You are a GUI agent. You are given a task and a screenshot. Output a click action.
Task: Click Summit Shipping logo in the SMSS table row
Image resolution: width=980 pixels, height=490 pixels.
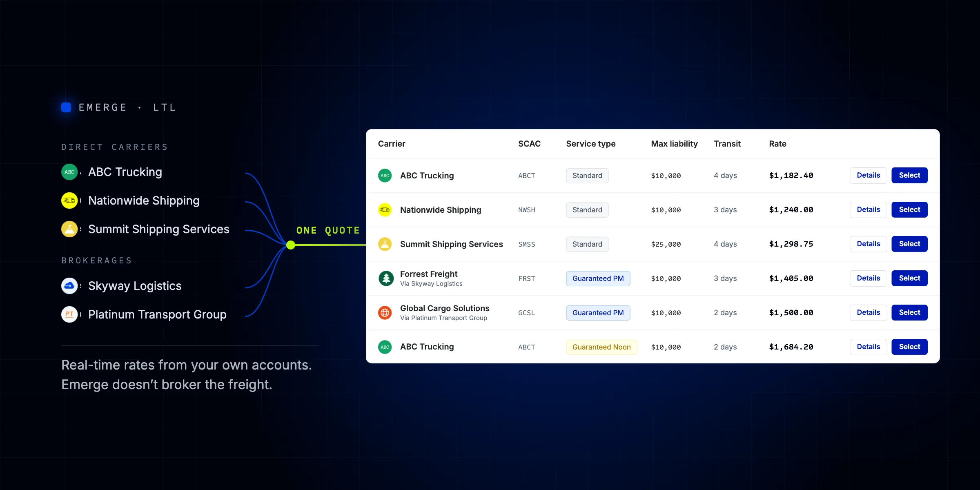click(385, 244)
